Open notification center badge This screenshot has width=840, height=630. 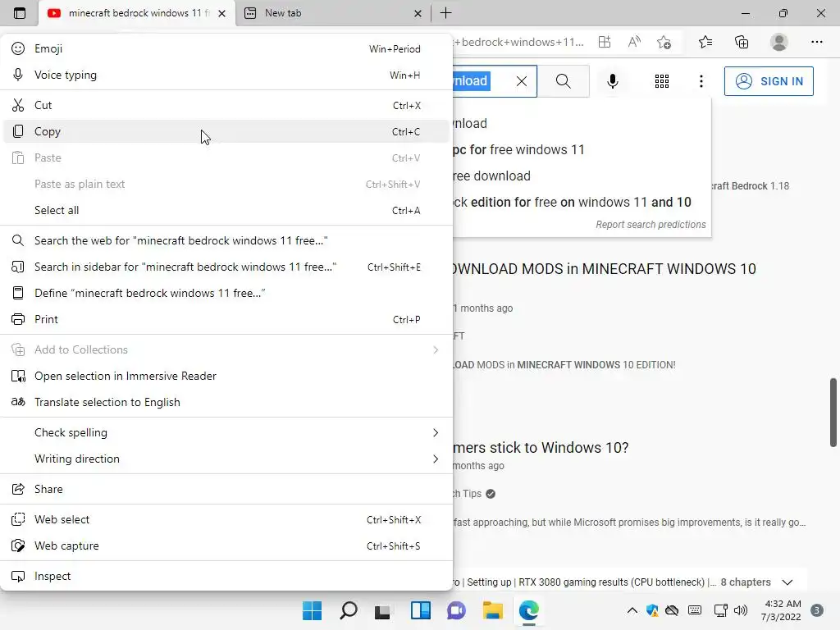click(817, 610)
